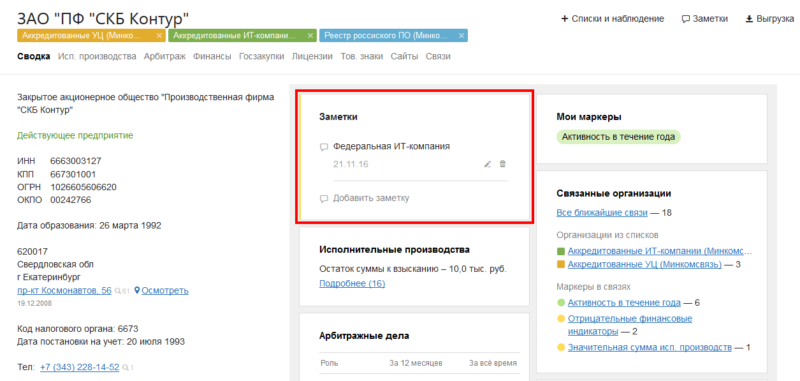Click the 'Активность в течение года' green marker badge

coord(618,137)
